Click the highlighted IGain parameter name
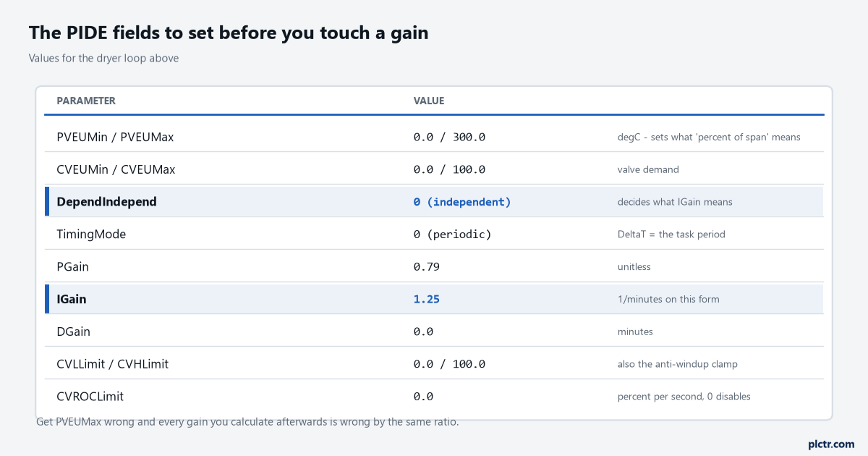The image size is (868, 456). click(x=71, y=299)
